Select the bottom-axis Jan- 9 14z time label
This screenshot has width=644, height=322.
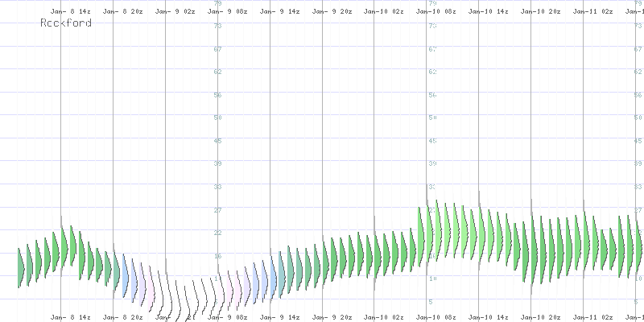click(x=279, y=317)
